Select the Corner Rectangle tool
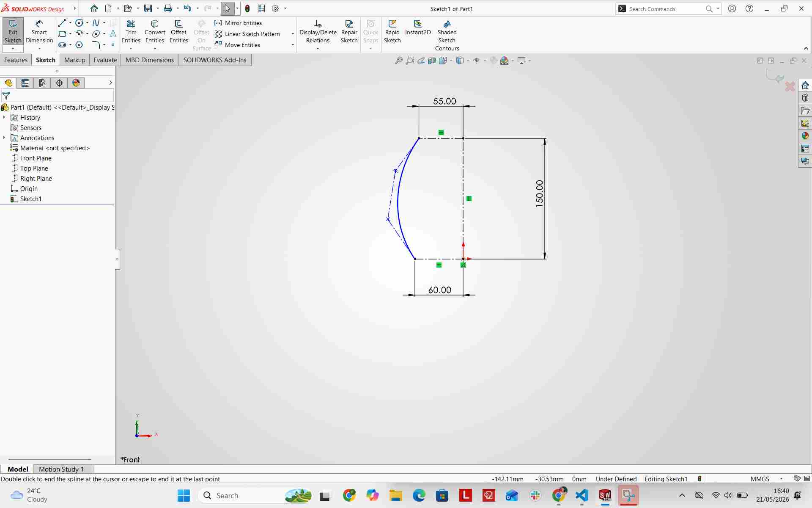 pyautogui.click(x=62, y=34)
